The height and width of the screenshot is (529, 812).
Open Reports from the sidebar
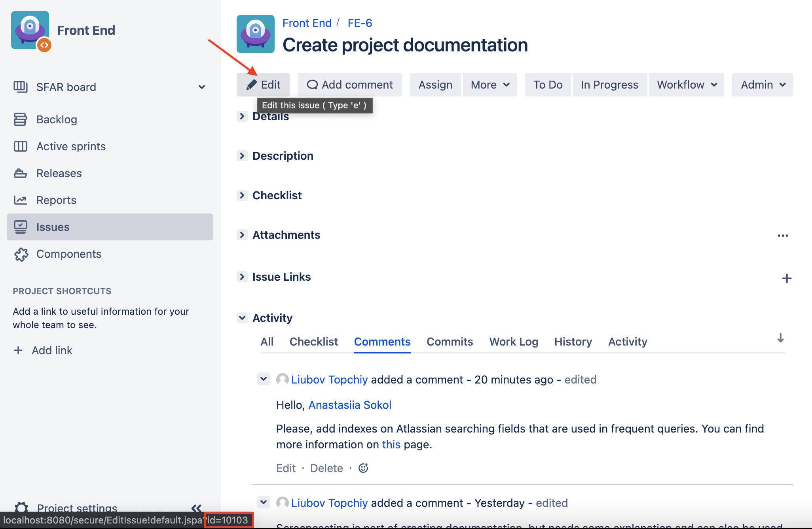pos(56,200)
